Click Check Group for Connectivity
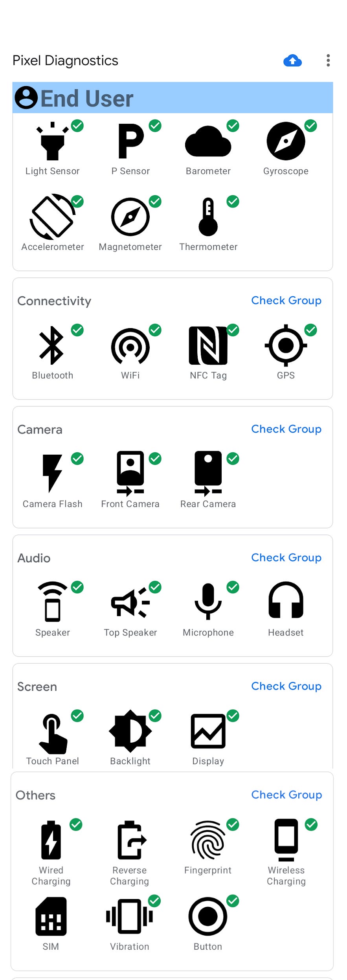 286,301
